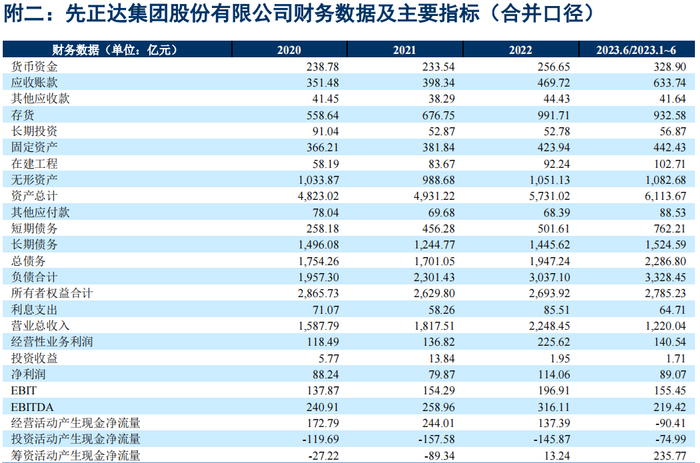Viewport: 700px width, 463px height.
Task: Select the EBITDA row label
Action: (32, 407)
